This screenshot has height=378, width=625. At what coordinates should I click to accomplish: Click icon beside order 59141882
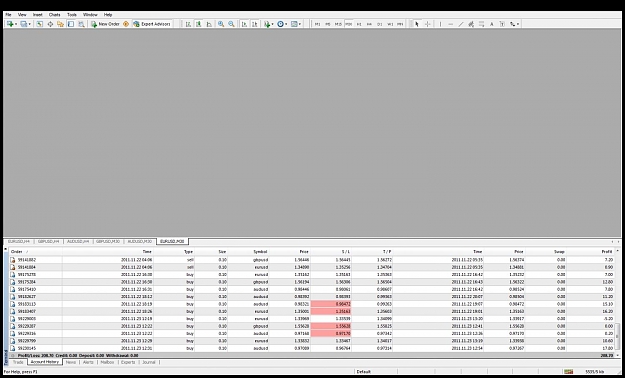click(x=13, y=260)
